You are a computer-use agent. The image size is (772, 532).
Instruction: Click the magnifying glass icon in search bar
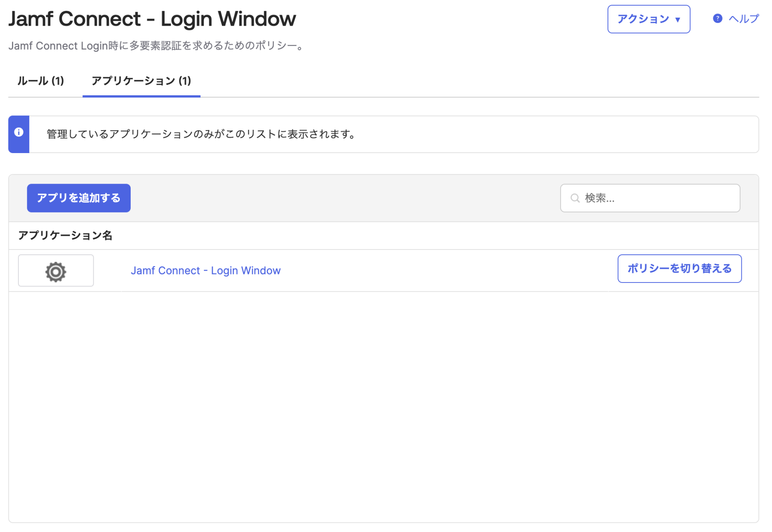tap(575, 198)
